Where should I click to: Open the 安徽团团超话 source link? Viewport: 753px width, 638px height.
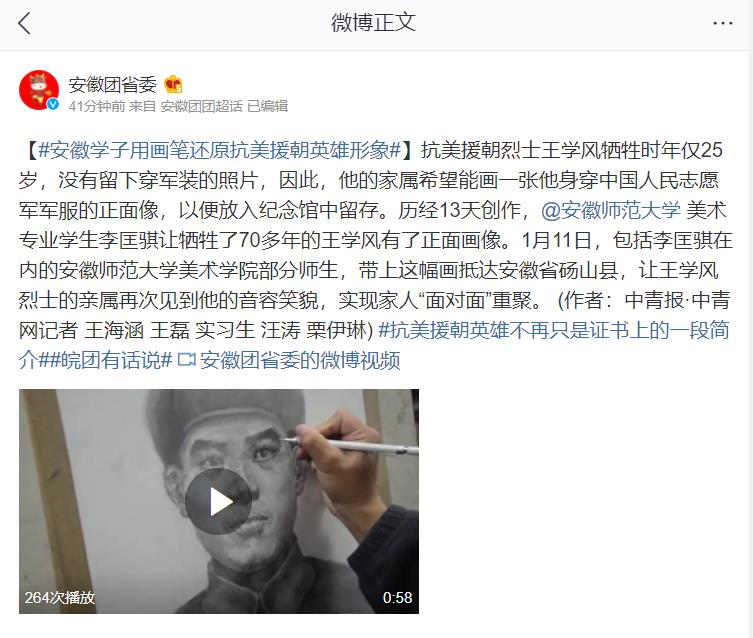[x=201, y=106]
